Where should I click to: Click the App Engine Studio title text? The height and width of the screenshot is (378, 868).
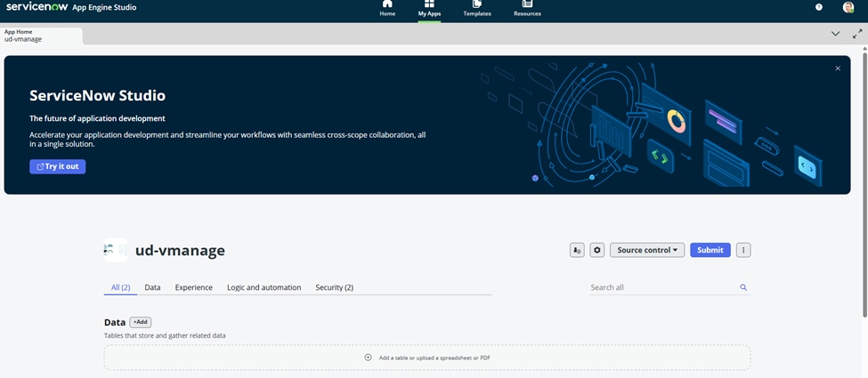[x=105, y=7]
